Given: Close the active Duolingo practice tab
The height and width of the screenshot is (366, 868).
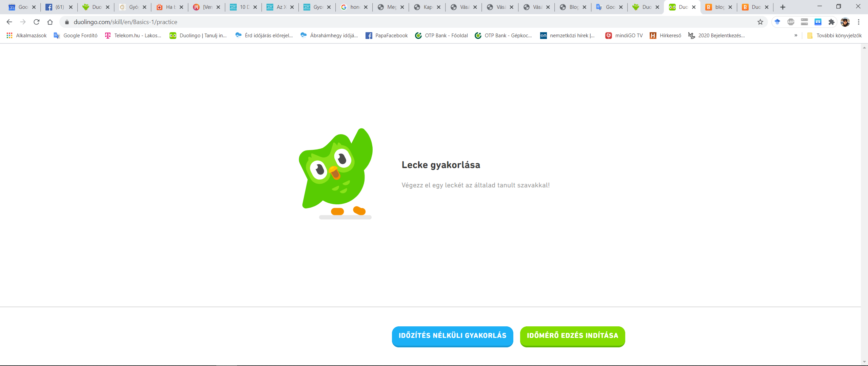Looking at the screenshot, I should 694,7.
